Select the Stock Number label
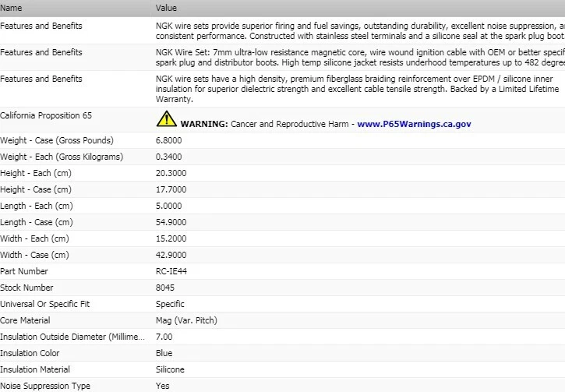The width and height of the screenshot is (565, 392). 26,288
